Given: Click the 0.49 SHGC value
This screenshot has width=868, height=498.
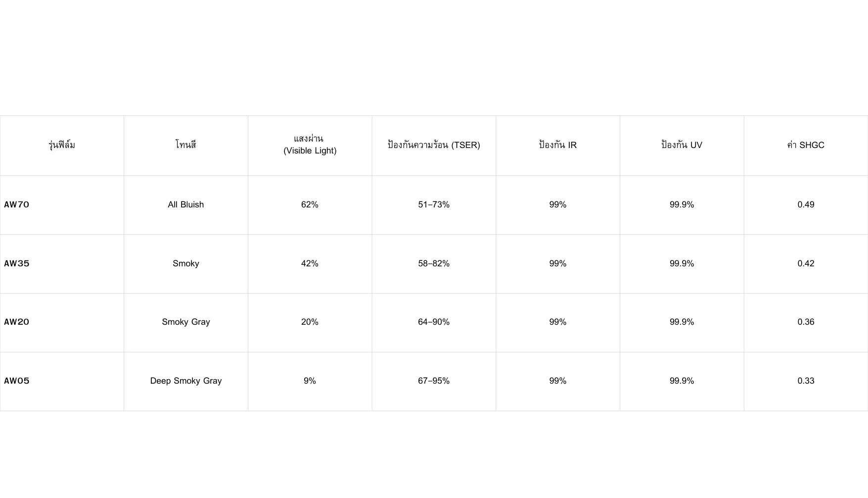Looking at the screenshot, I should [806, 205].
